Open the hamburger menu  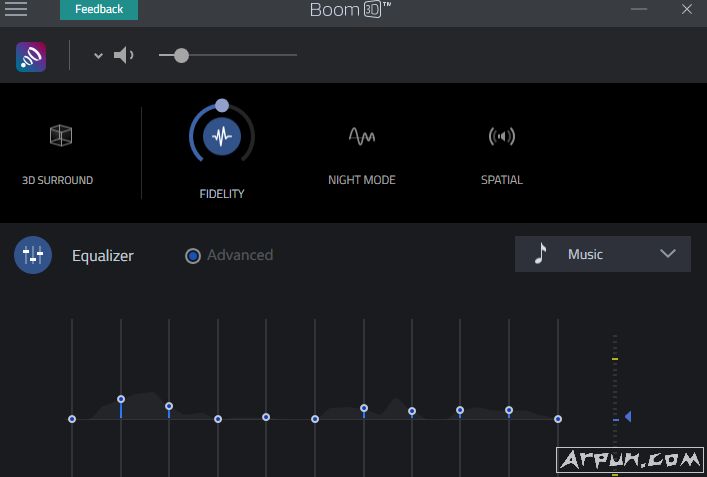coord(16,9)
